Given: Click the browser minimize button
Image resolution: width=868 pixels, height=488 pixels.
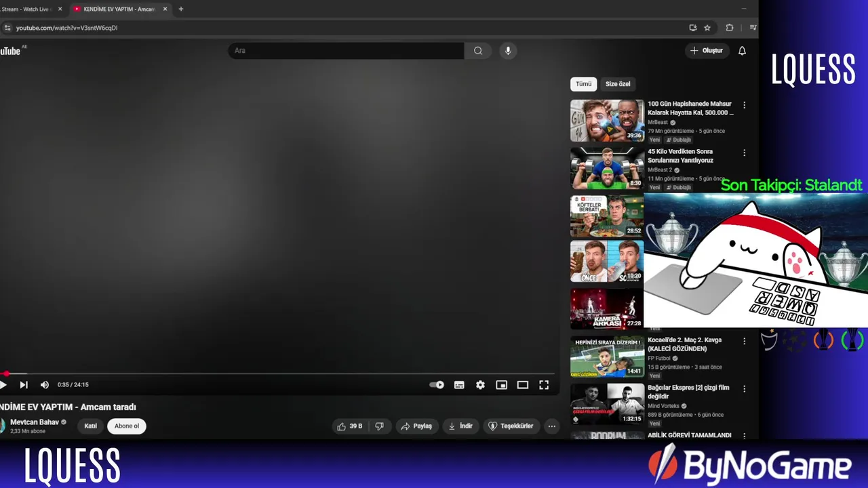Looking at the screenshot, I should point(744,9).
